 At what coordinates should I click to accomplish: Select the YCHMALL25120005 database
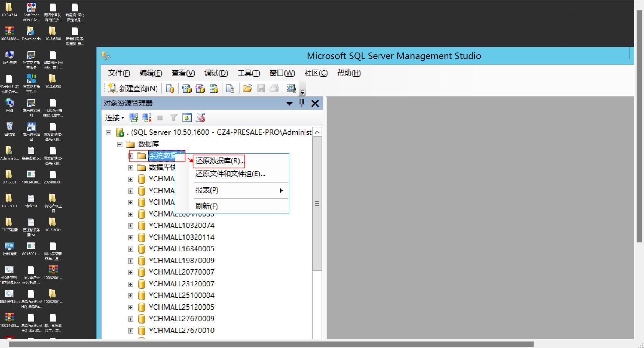click(181, 307)
